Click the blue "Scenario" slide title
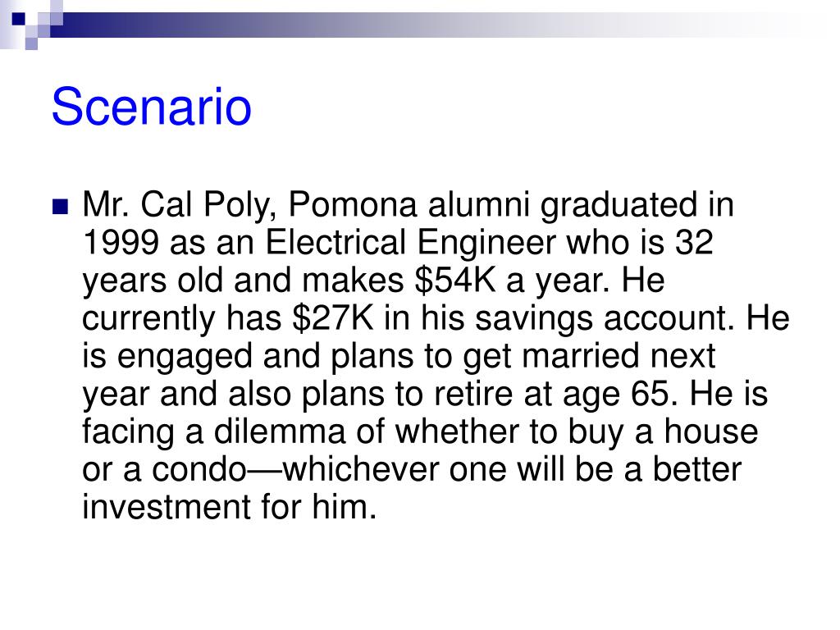The width and height of the screenshot is (840, 630). point(151,107)
